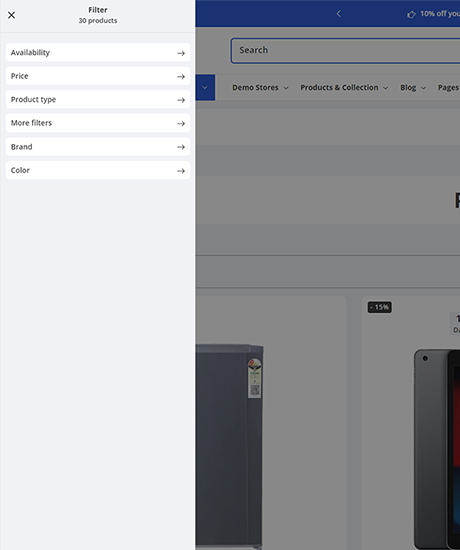Click the previous announcement chevron in top bar
460x550 pixels.
click(339, 14)
